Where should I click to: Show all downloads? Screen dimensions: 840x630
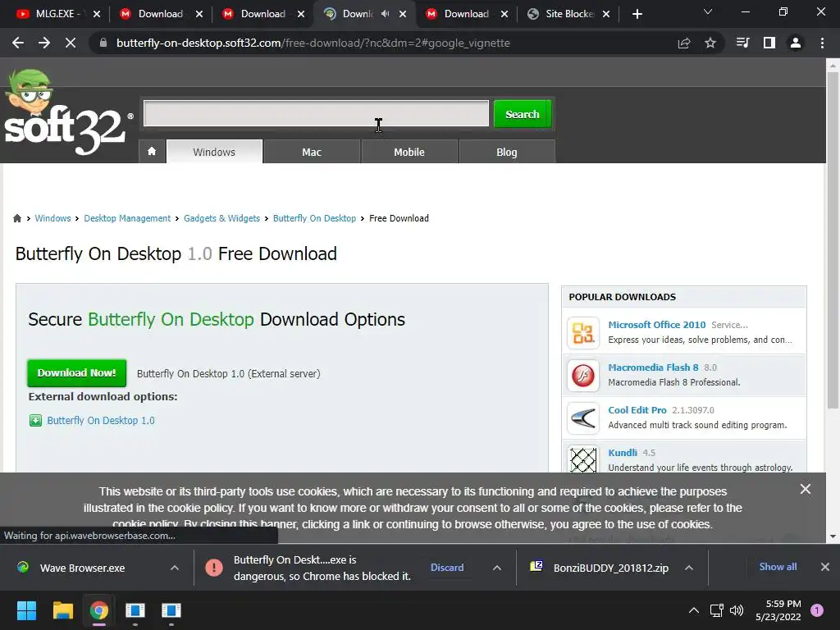point(778,567)
